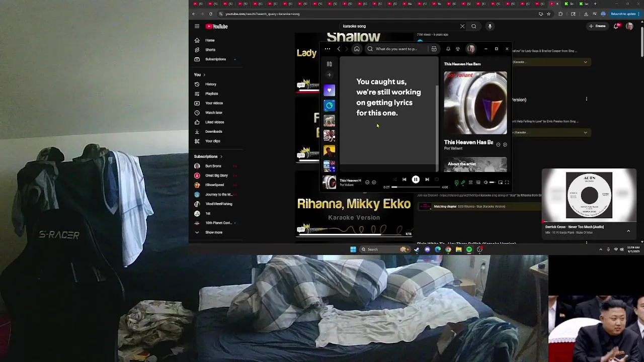
Task: Pause the playing Spotify track
Action: (x=416, y=179)
